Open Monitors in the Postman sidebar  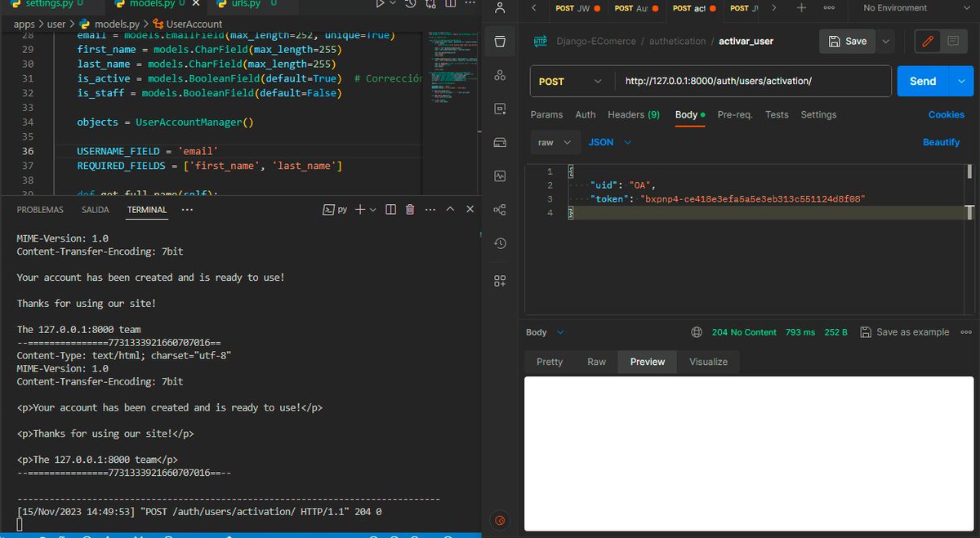(x=500, y=176)
